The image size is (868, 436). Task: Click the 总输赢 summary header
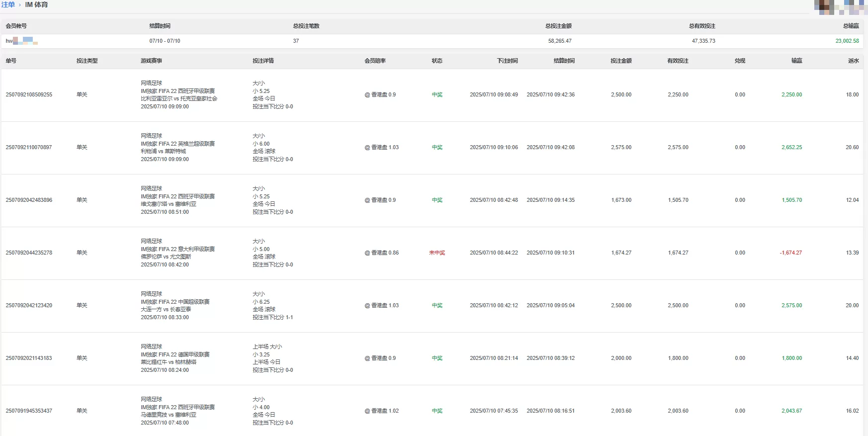pyautogui.click(x=851, y=26)
